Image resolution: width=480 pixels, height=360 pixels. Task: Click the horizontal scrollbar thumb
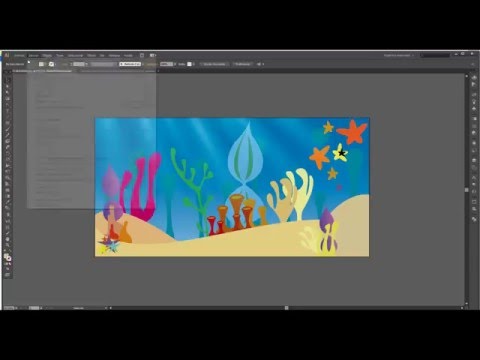(286, 308)
